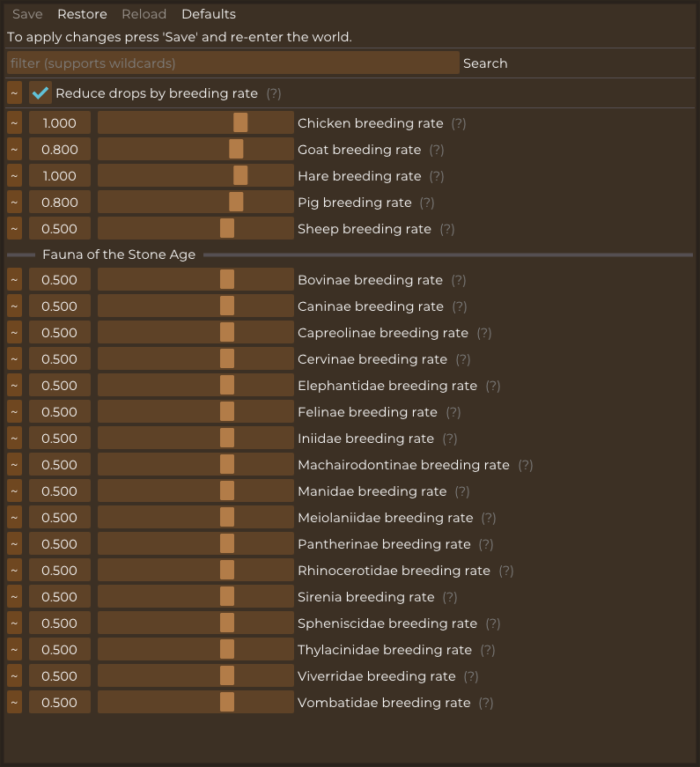The height and width of the screenshot is (767, 700).
Task: Click the tilde icon beside Goat breeding rate
Action: (x=14, y=149)
